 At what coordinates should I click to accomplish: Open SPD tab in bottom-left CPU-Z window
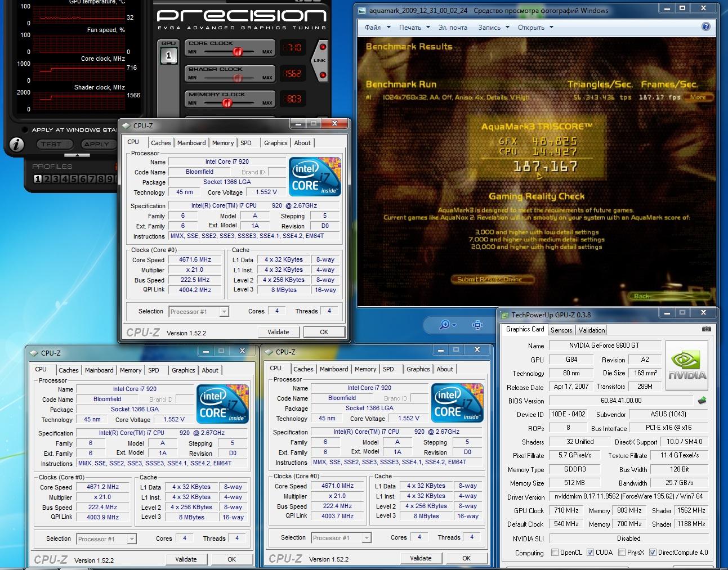click(154, 370)
